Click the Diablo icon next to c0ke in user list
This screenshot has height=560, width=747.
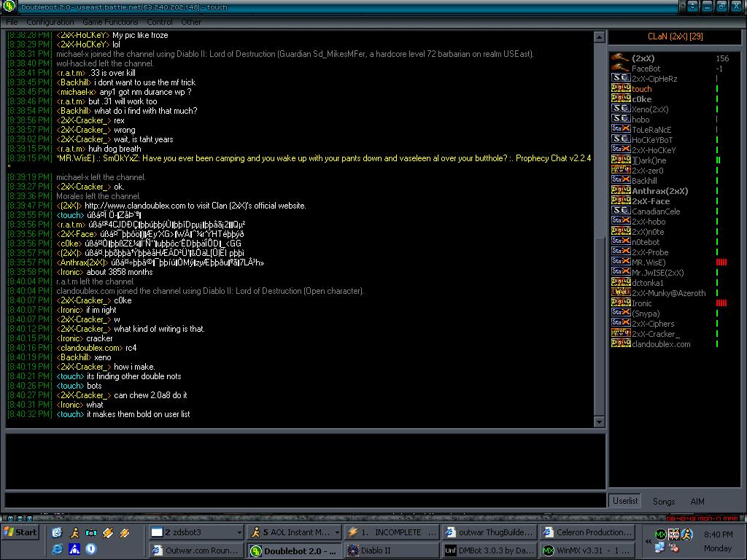(x=621, y=98)
